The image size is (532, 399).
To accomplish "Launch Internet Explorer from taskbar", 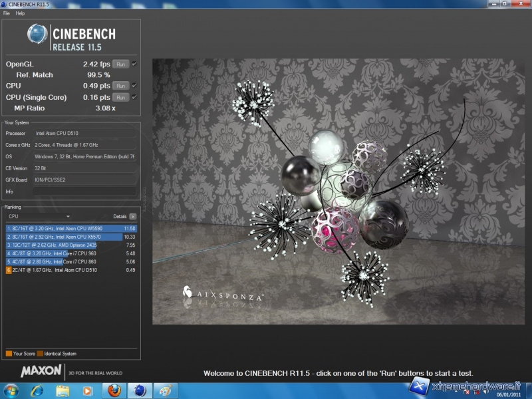I will [38, 390].
